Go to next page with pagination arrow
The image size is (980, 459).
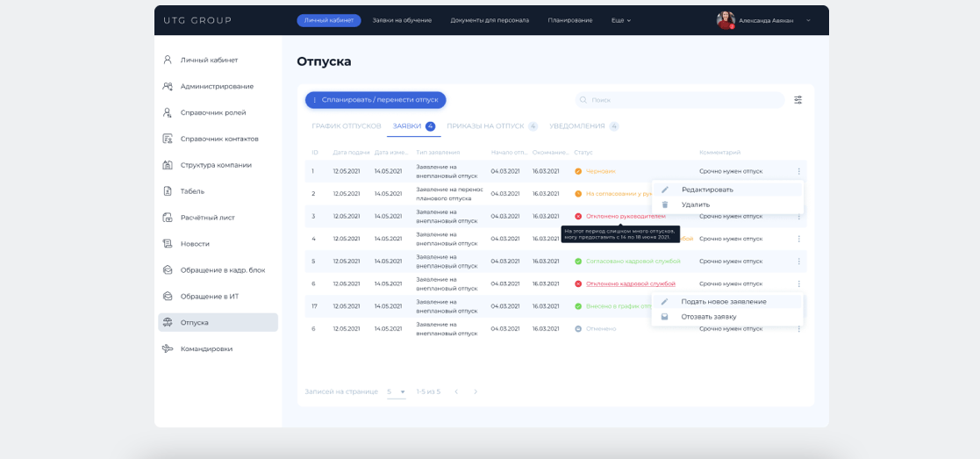[x=476, y=391]
